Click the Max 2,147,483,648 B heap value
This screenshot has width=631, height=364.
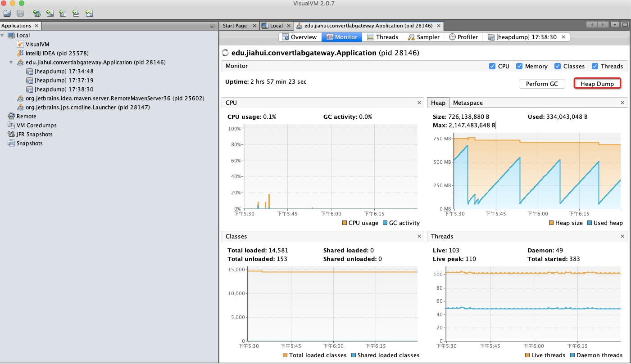coord(471,125)
